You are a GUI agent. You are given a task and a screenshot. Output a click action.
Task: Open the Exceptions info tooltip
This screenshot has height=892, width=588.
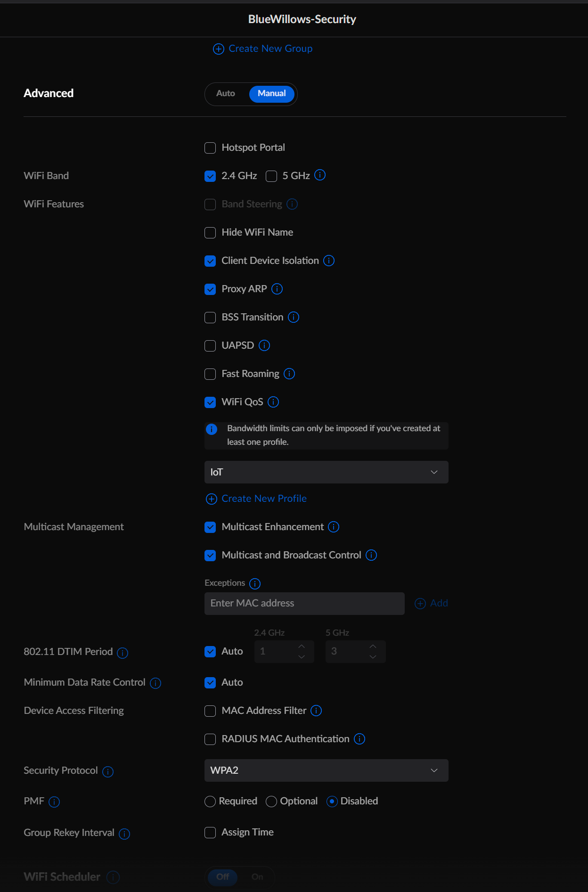point(254,584)
